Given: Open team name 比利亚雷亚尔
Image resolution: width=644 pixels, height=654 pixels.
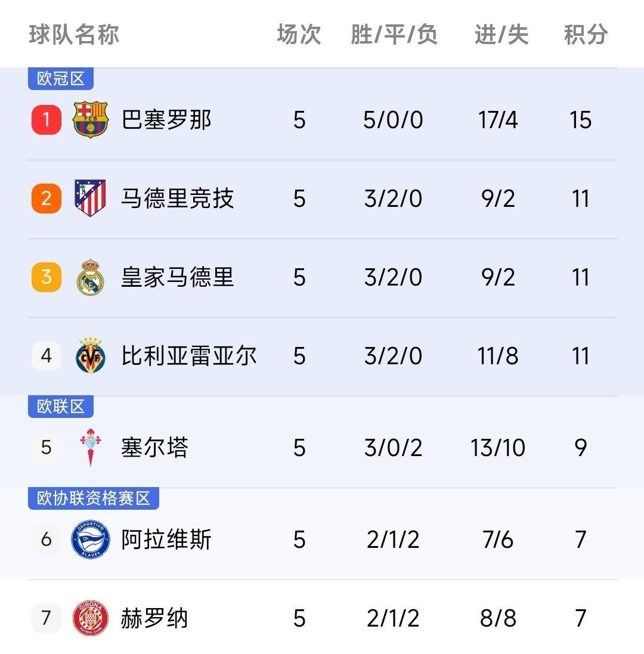Looking at the screenshot, I should click(x=188, y=356).
